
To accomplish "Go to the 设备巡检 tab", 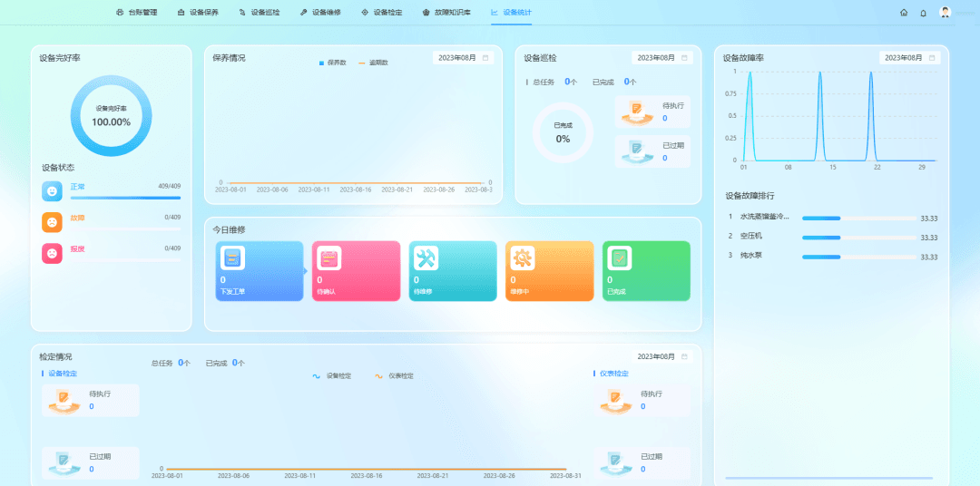I will (260, 13).
